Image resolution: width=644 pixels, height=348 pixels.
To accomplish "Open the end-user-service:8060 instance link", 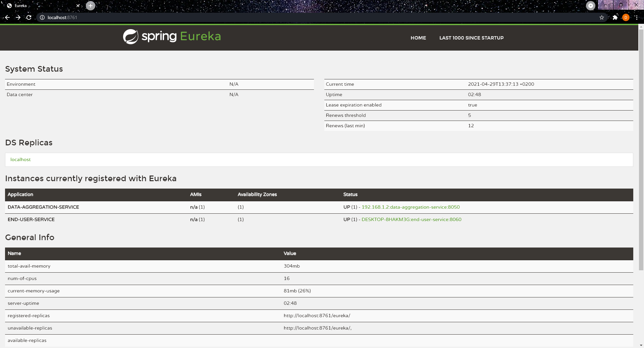I will (412, 219).
